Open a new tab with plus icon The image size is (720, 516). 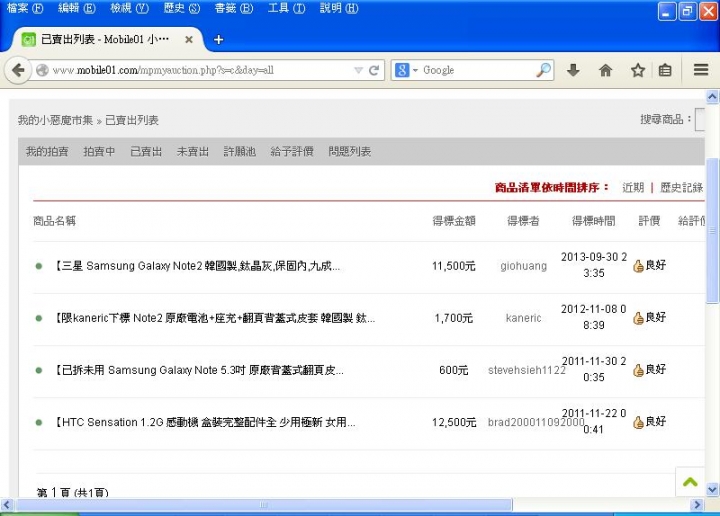(x=219, y=40)
